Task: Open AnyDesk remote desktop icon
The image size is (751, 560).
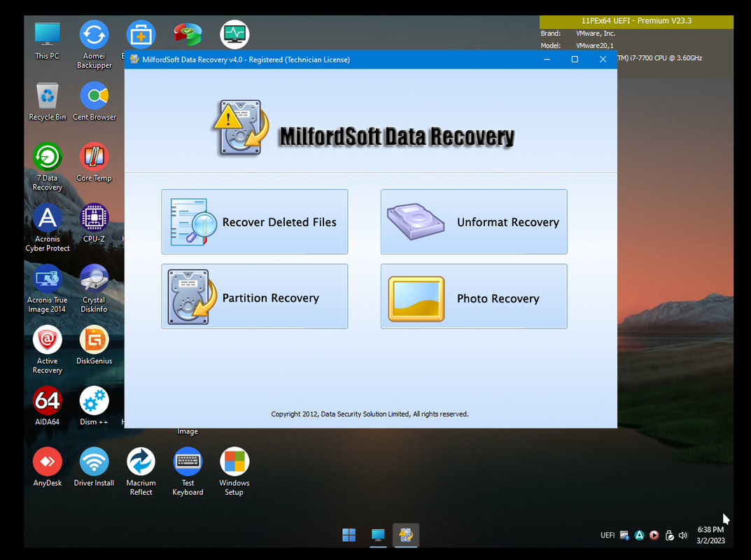Action: click(48, 467)
